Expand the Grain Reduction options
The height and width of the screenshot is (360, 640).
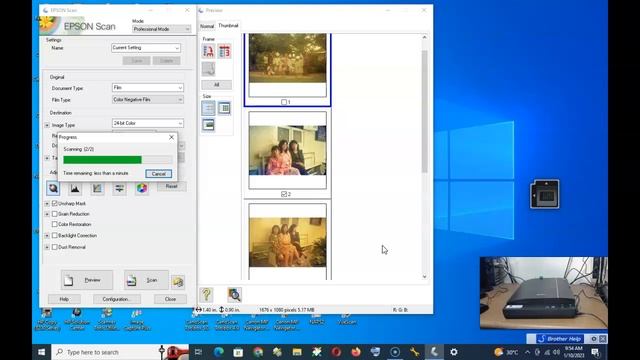(47, 214)
